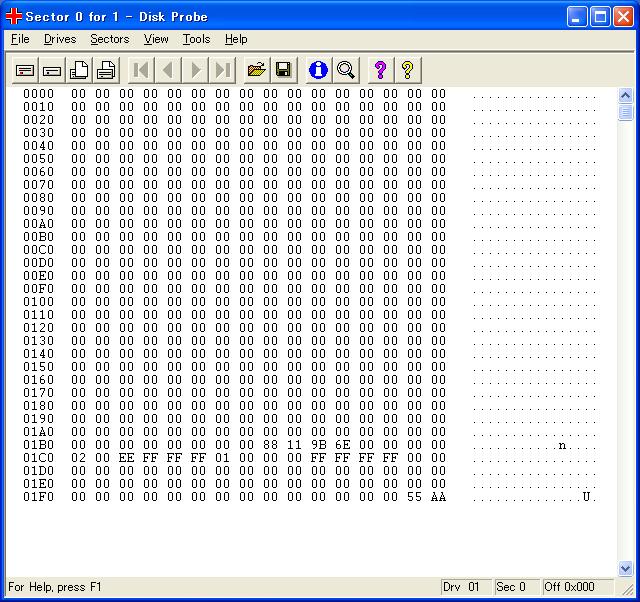Maximize the Disk Probe window
640x602 pixels.
(x=600, y=17)
